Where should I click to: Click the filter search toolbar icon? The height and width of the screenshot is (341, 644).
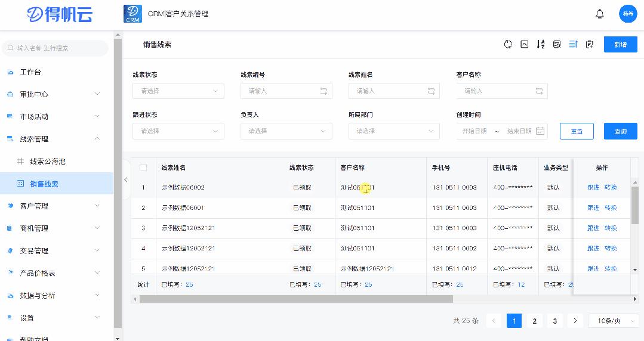tap(557, 44)
